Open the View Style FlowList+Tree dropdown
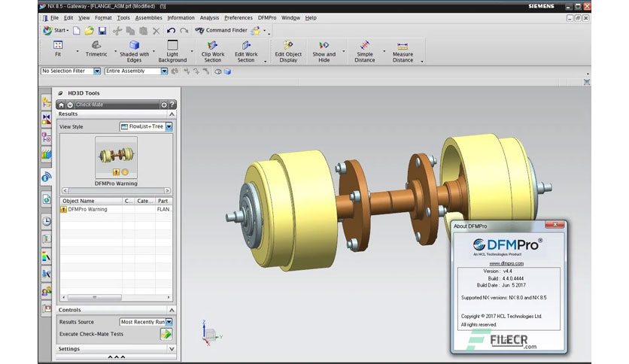This screenshot has height=364, width=629. point(146,126)
